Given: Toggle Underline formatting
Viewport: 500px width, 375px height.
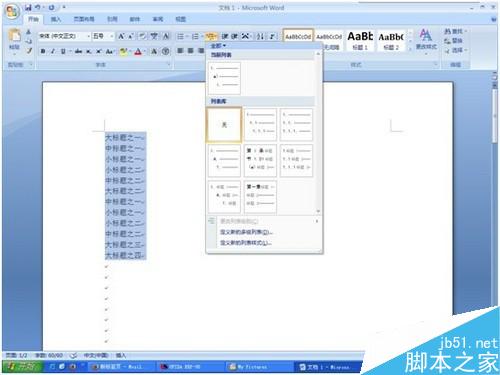Looking at the screenshot, I should (63, 51).
